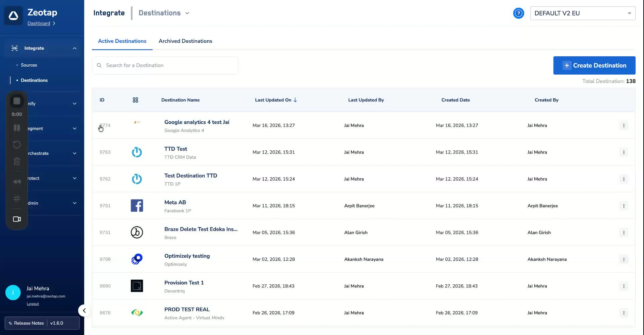Expand the Unify sidebar section
The image size is (644, 335).
(x=74, y=104)
